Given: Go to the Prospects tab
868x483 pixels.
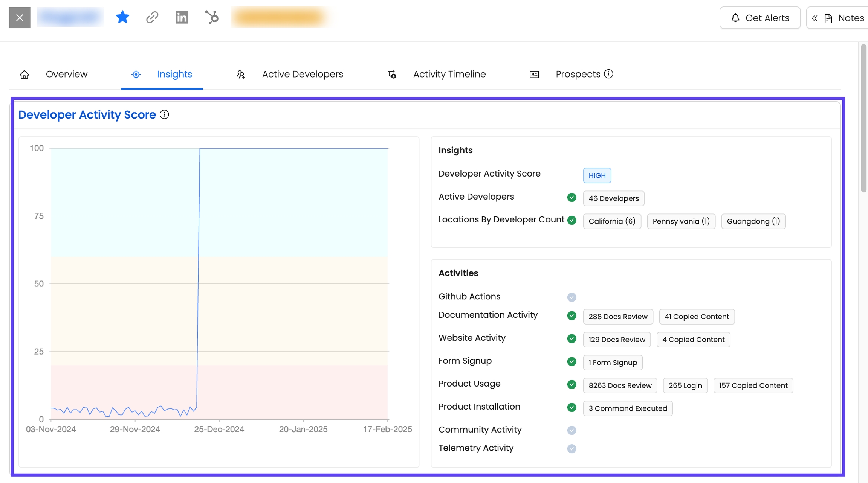Looking at the screenshot, I should pos(578,74).
